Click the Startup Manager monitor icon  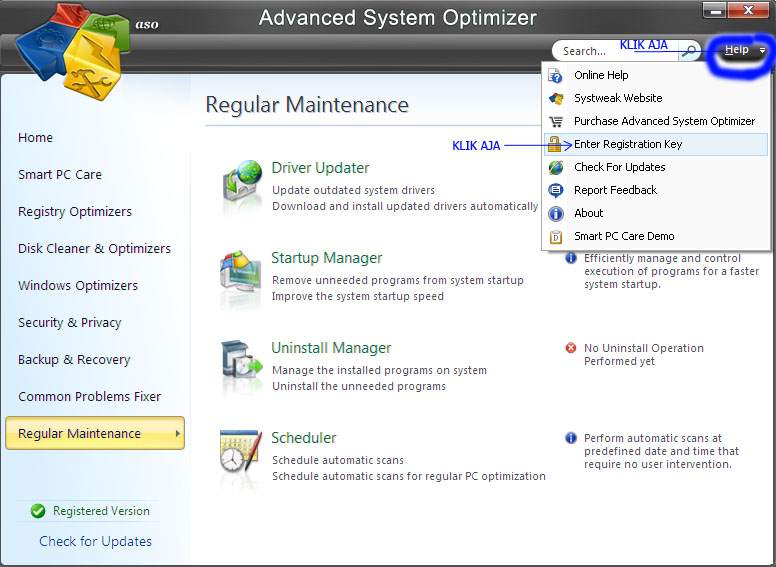(241, 272)
